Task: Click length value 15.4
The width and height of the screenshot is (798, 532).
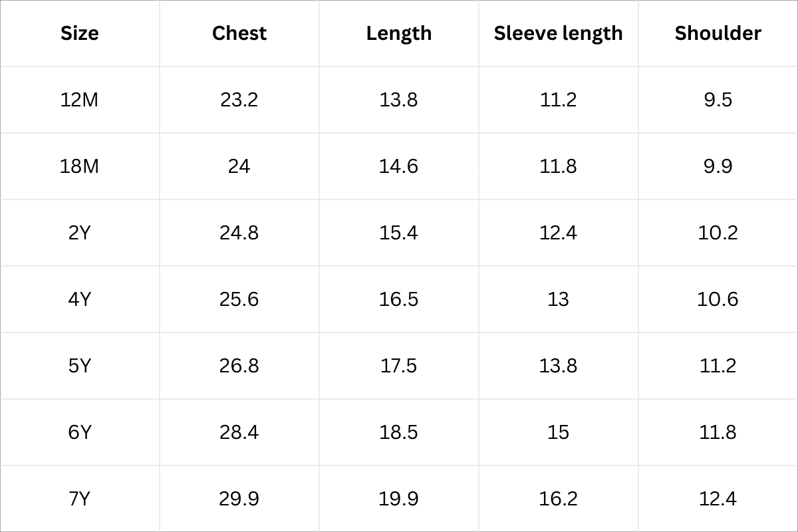Action: pyautogui.click(x=399, y=233)
